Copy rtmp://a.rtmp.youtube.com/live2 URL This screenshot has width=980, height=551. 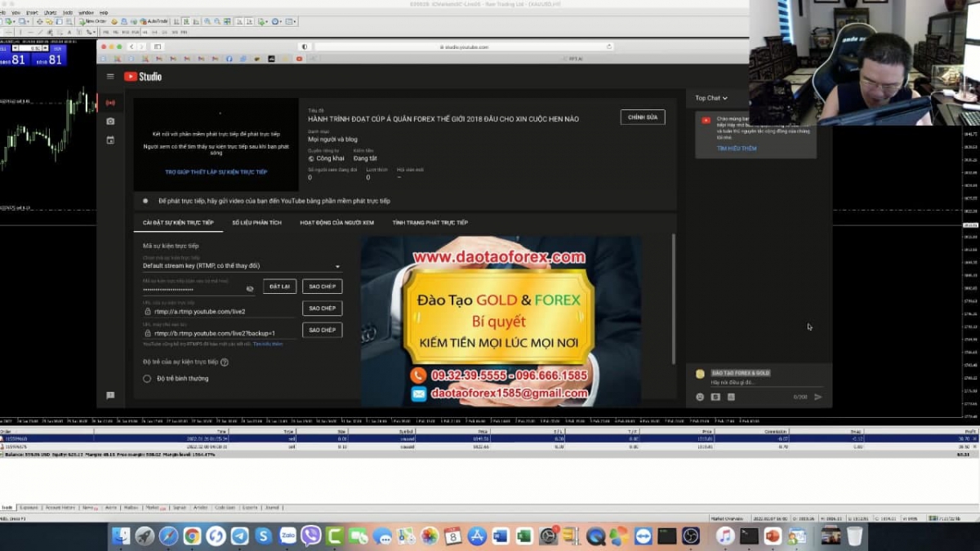(322, 309)
